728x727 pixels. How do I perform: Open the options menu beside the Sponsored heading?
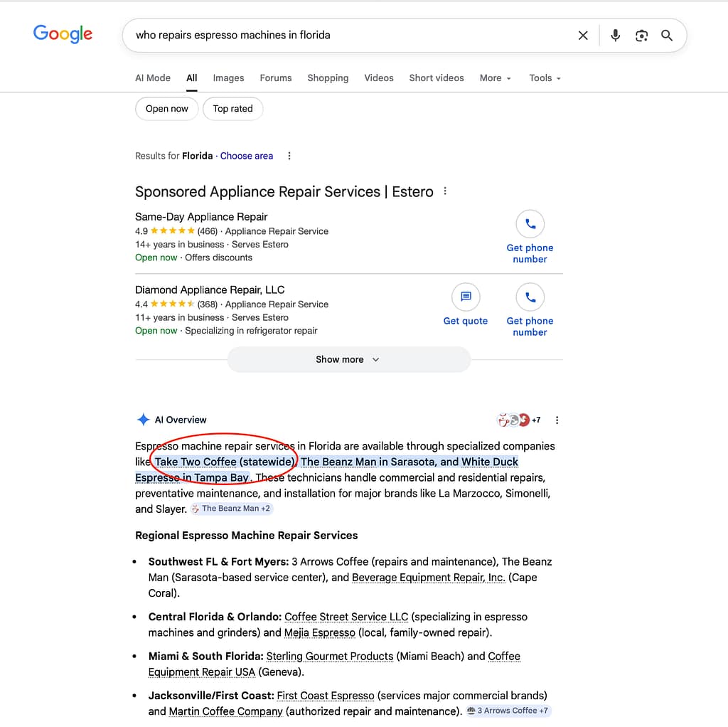(445, 191)
